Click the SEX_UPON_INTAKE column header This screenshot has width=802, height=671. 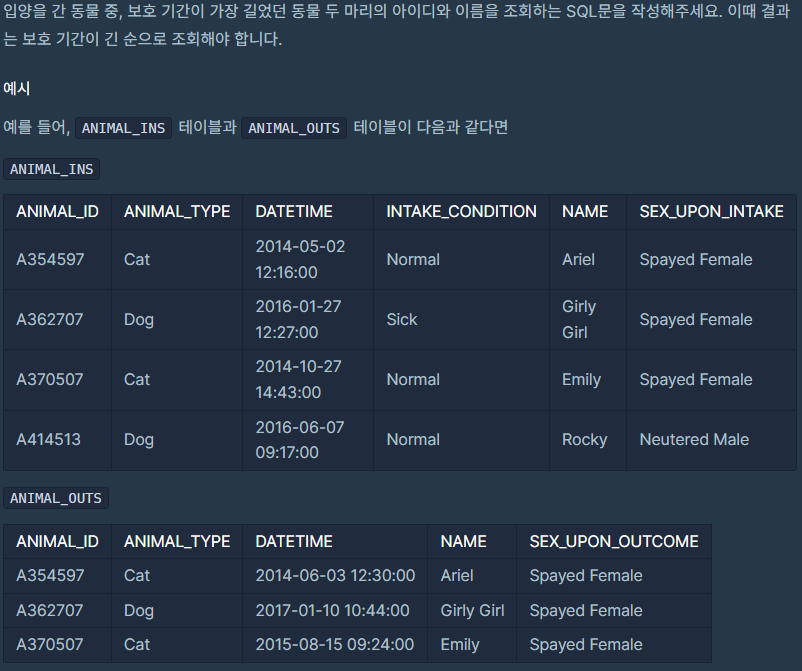[711, 211]
